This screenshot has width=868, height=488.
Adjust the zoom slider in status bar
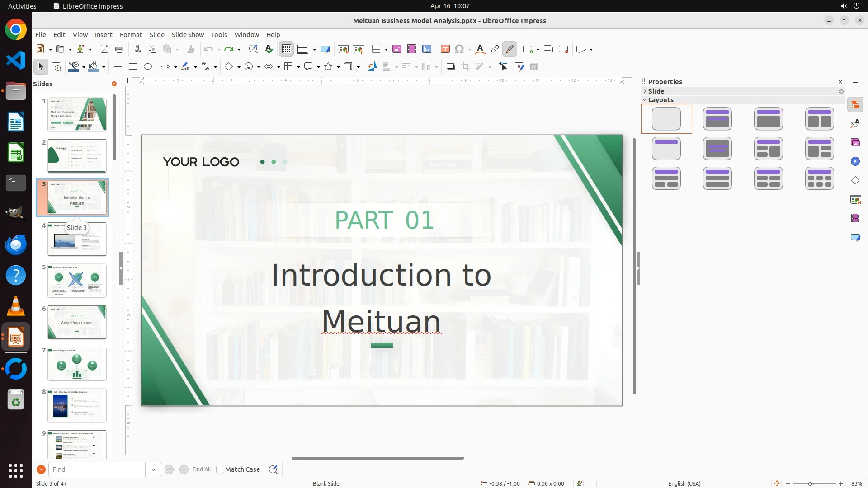[x=810, y=484]
